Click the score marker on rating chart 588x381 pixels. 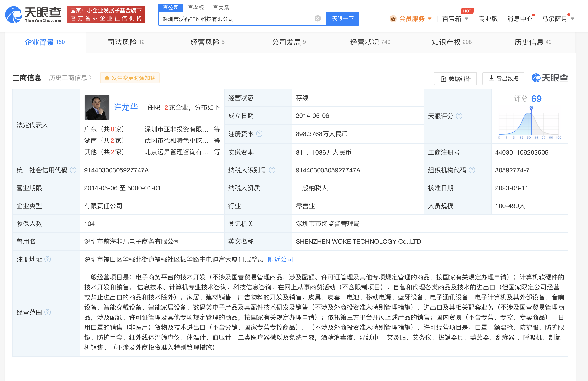coord(532,108)
